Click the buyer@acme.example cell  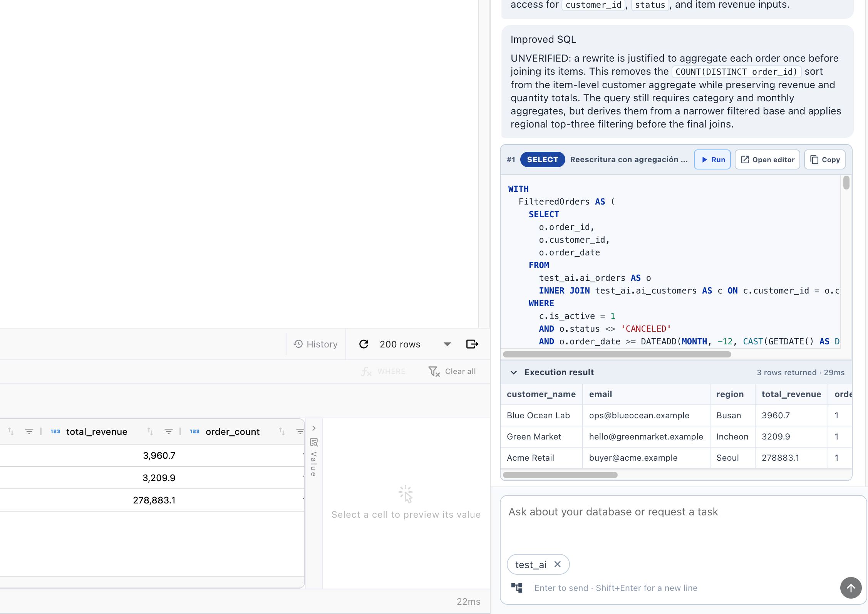pos(646,458)
